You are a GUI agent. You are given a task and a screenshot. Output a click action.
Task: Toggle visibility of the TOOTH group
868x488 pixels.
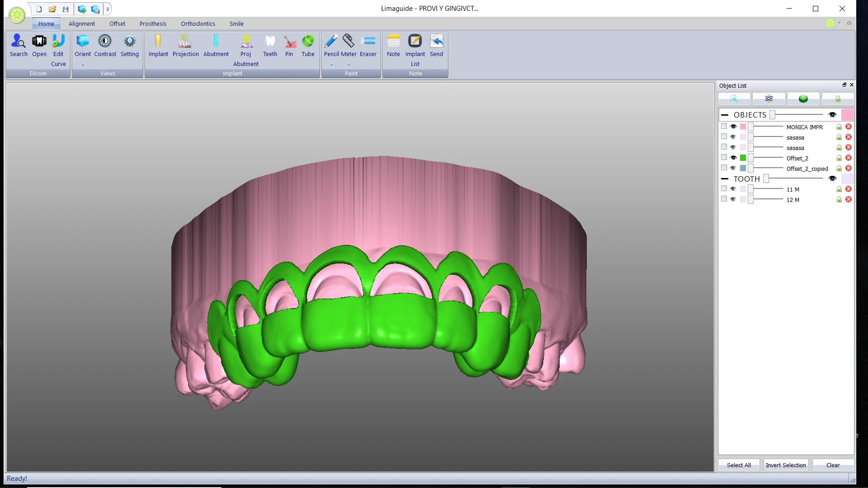coord(832,179)
